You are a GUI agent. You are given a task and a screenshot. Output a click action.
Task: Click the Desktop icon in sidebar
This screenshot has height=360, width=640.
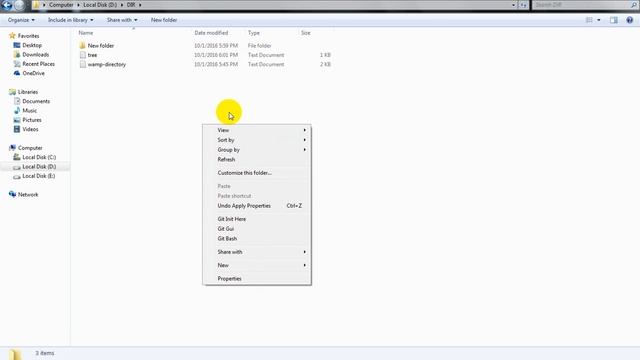click(x=17, y=45)
